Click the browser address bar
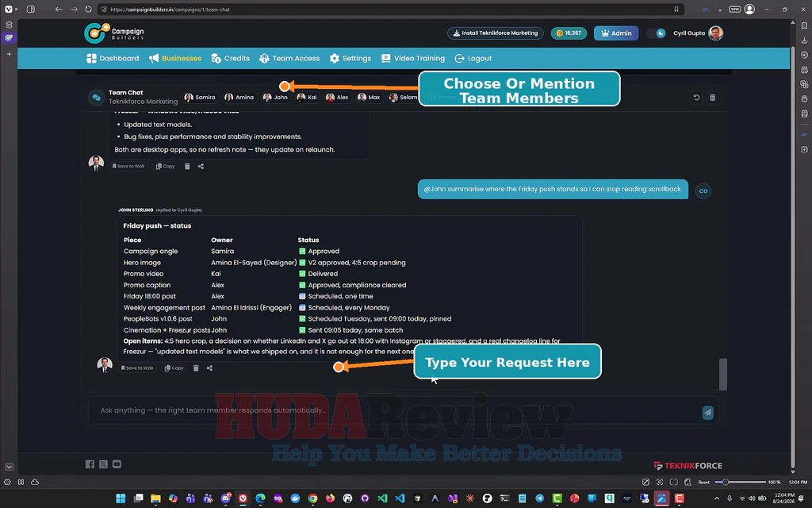 (x=389, y=10)
